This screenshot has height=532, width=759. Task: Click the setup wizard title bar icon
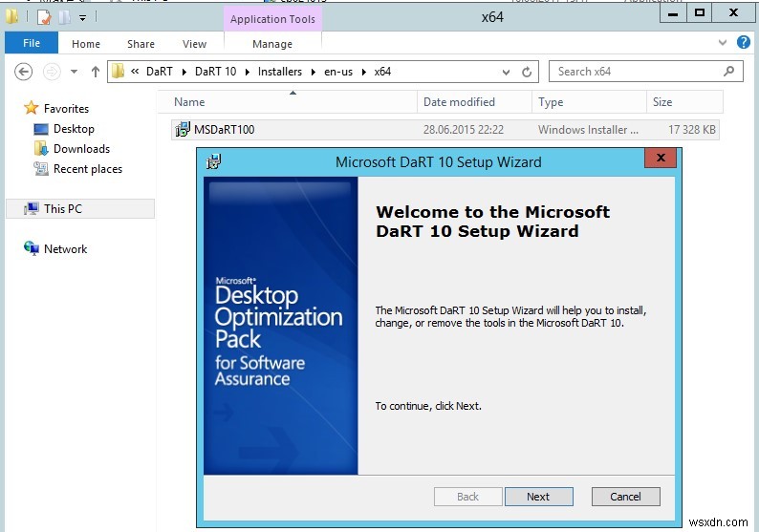click(213, 161)
